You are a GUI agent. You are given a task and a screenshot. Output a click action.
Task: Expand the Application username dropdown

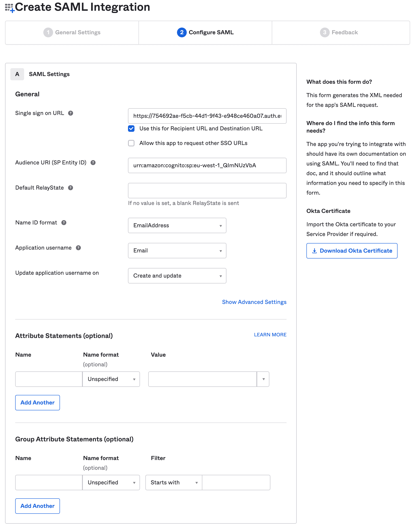tap(177, 251)
